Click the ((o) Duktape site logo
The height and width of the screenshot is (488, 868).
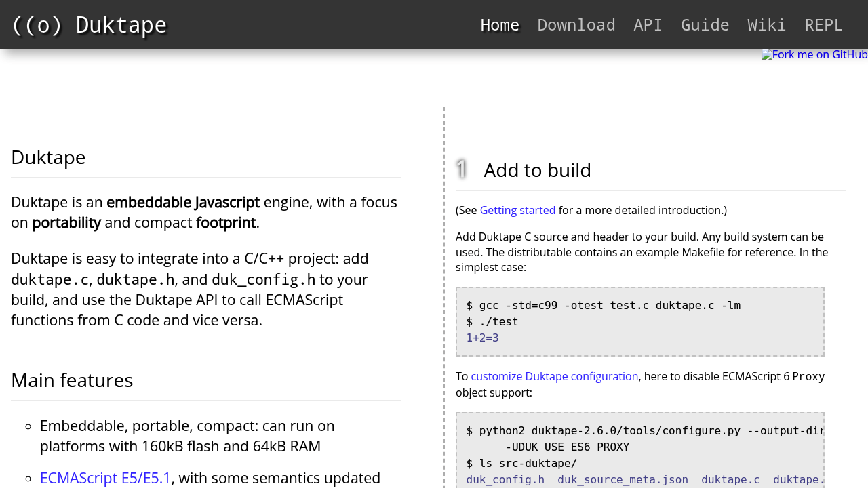pyautogui.click(x=89, y=25)
